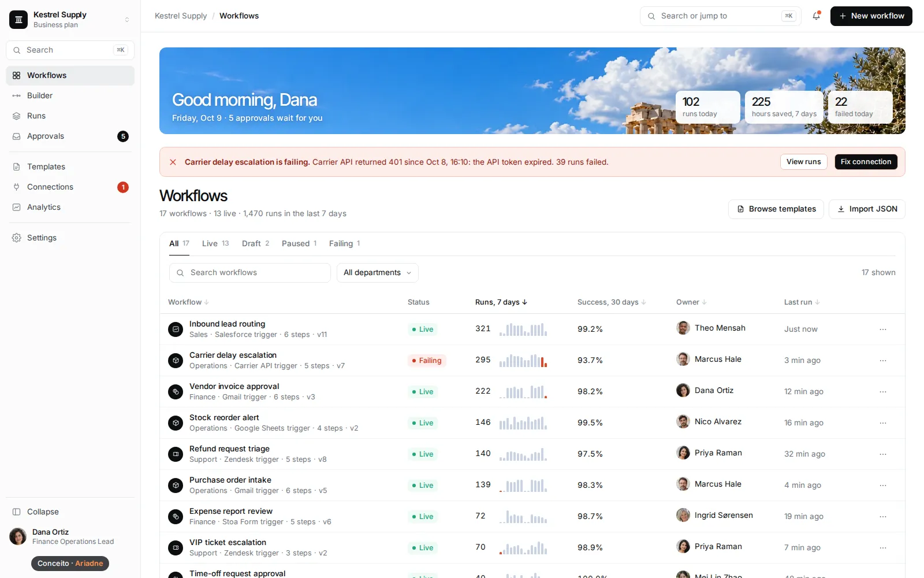Focus the Search workflows field
Screen dimensions: 924x578
tap(250, 273)
